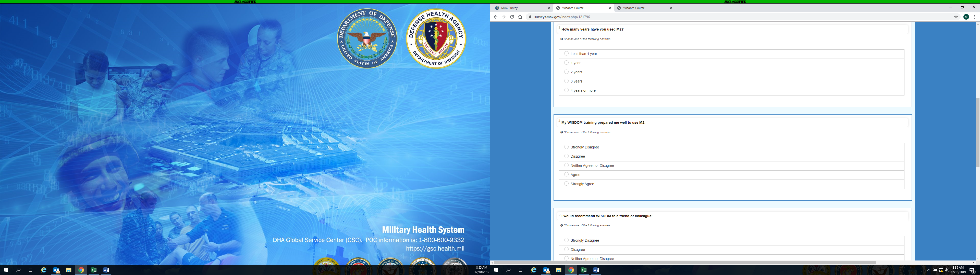Viewport: 980px width, 275px height.
Task: Pick 'Disagree' under recommend WISDOM question
Action: point(567,249)
